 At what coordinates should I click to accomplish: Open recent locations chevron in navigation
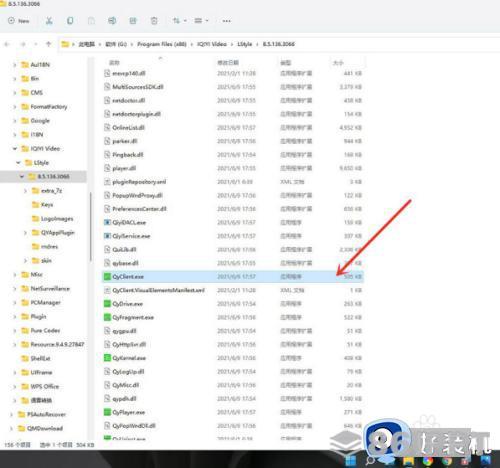pos(36,44)
